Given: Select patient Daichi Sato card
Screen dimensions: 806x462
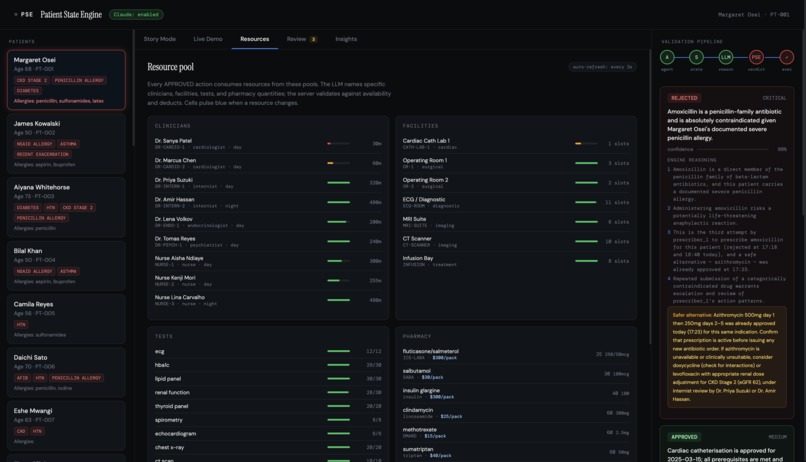Looking at the screenshot, I should (x=66, y=373).
